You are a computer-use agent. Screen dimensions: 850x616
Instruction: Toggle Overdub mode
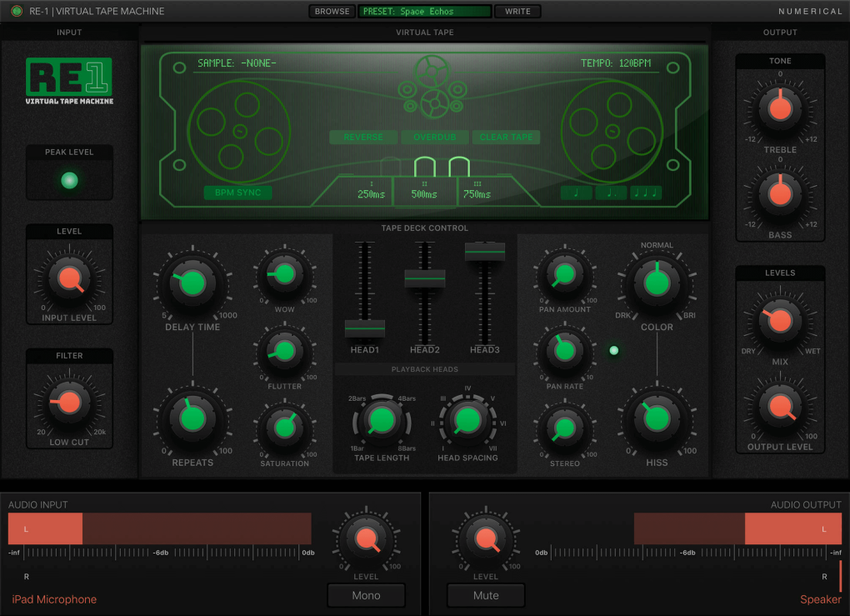point(435,138)
